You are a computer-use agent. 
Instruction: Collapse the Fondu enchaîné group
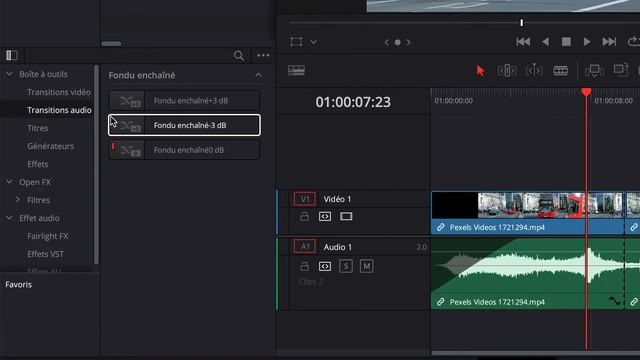(x=258, y=75)
